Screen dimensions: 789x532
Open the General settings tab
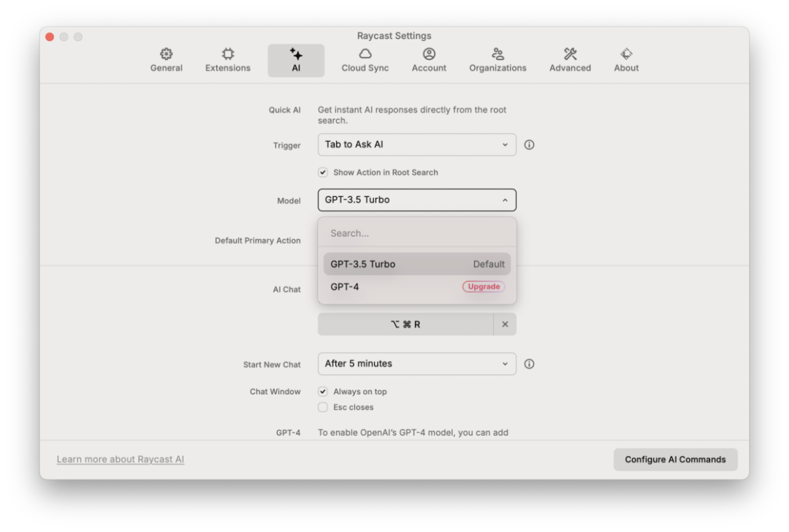coord(166,61)
